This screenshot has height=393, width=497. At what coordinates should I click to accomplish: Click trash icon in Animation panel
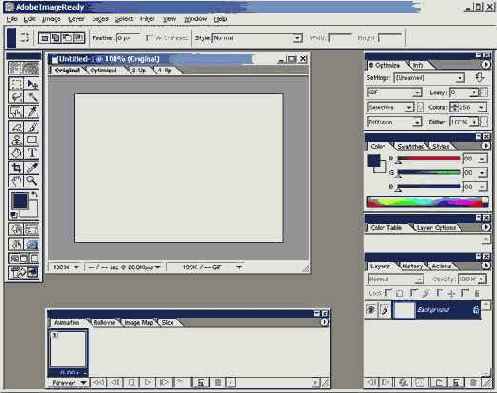(x=218, y=383)
